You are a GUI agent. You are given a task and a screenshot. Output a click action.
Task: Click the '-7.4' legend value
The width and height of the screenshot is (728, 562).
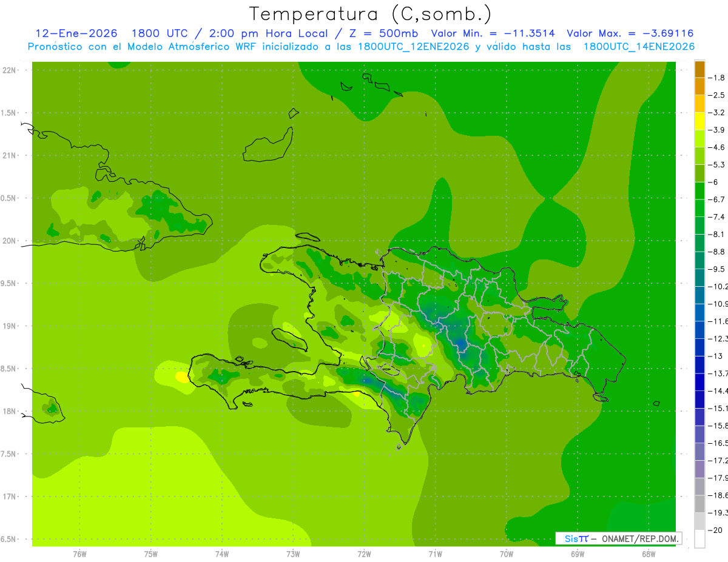(716, 217)
